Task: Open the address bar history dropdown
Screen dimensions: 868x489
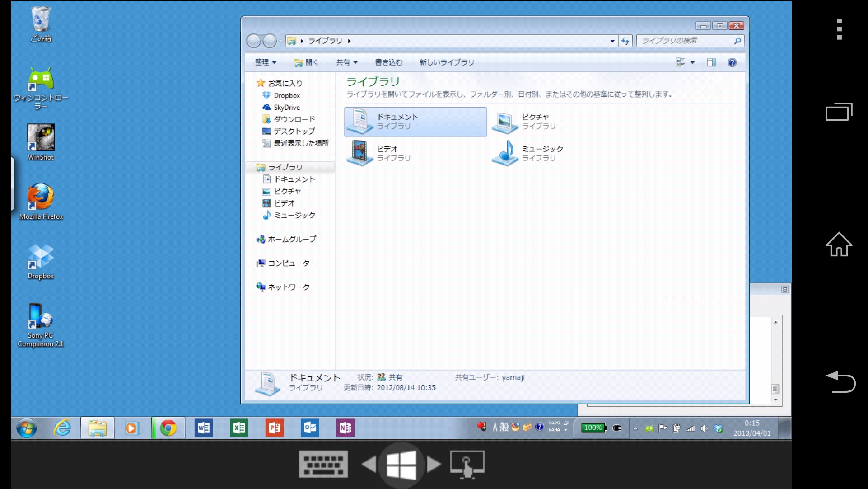Action: [x=611, y=41]
